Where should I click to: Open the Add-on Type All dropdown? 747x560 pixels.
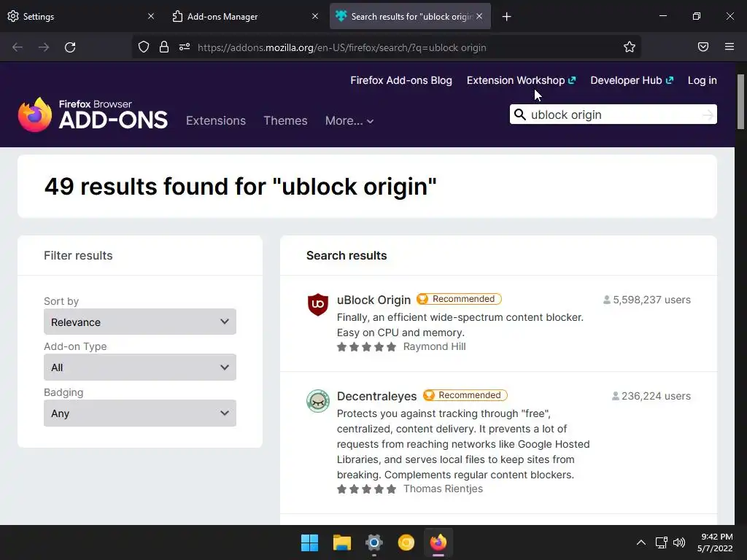pyautogui.click(x=140, y=367)
